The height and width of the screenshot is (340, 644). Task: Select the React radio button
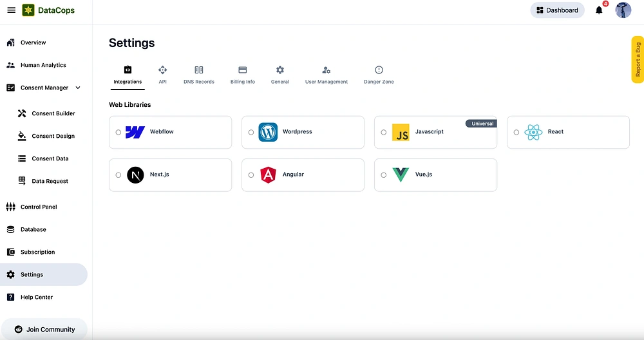coord(516,132)
